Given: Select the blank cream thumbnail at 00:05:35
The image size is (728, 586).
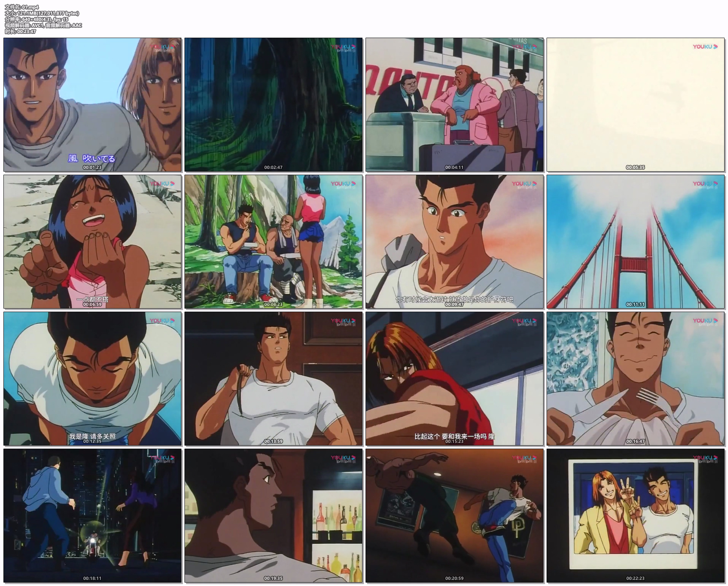Looking at the screenshot, I should (636, 105).
